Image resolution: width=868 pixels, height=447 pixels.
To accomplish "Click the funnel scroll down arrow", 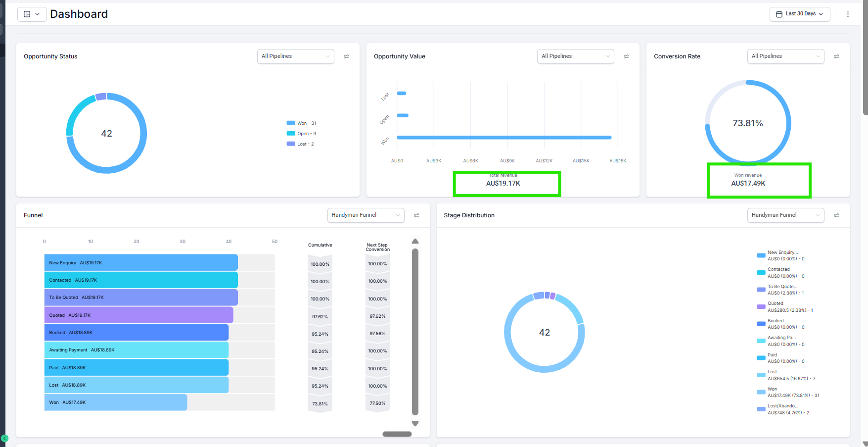I will 415,424.
